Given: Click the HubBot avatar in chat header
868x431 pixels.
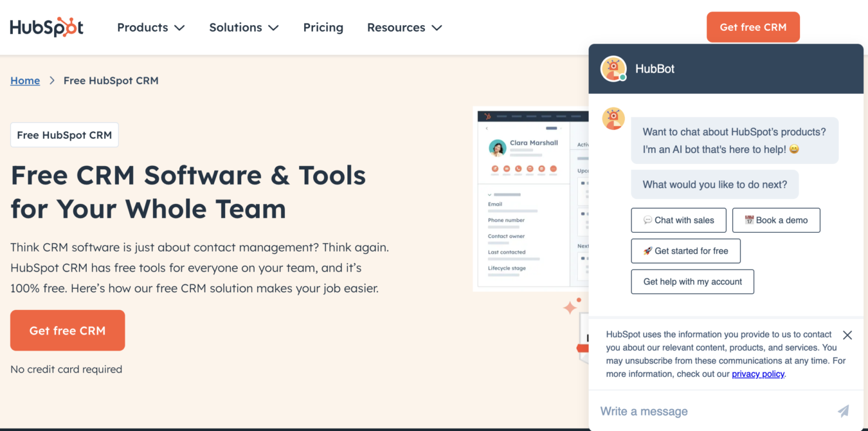Looking at the screenshot, I should coord(613,69).
